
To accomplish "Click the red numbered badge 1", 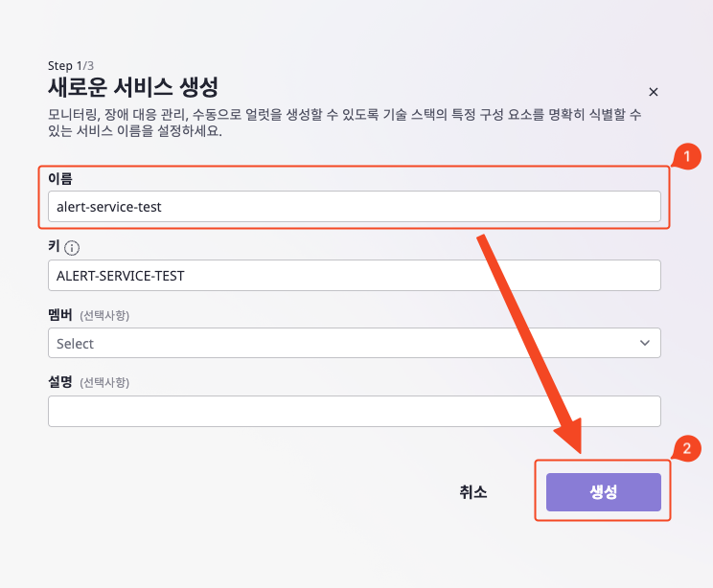I will (x=687, y=156).
